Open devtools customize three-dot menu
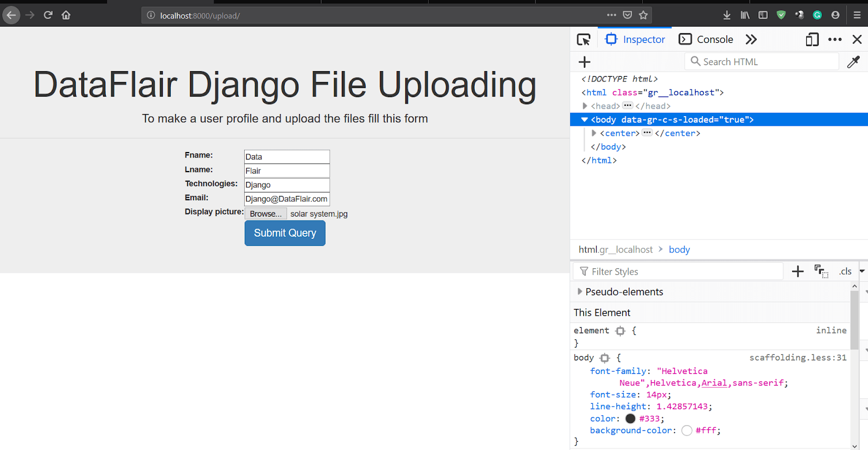The height and width of the screenshot is (450, 868). tap(835, 40)
